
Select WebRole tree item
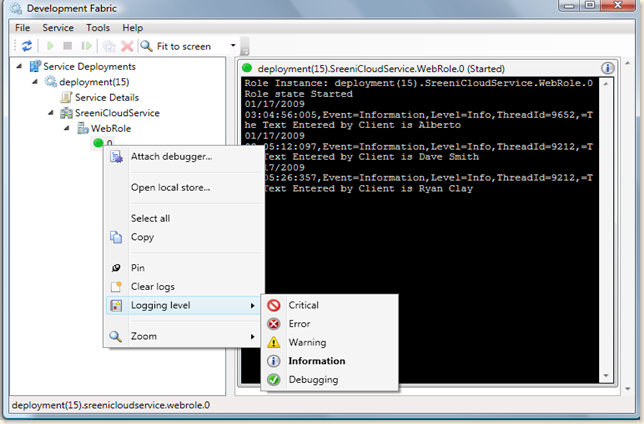pos(111,129)
